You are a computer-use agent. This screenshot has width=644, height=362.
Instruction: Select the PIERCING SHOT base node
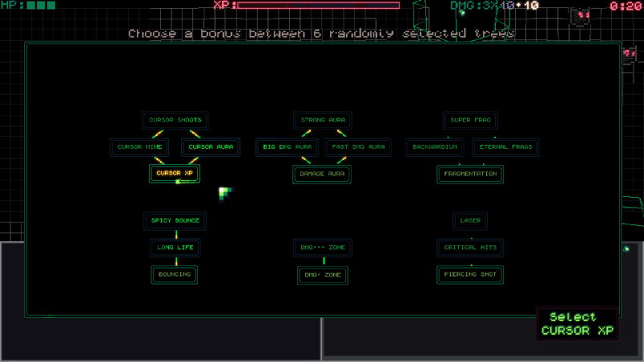pos(470,274)
